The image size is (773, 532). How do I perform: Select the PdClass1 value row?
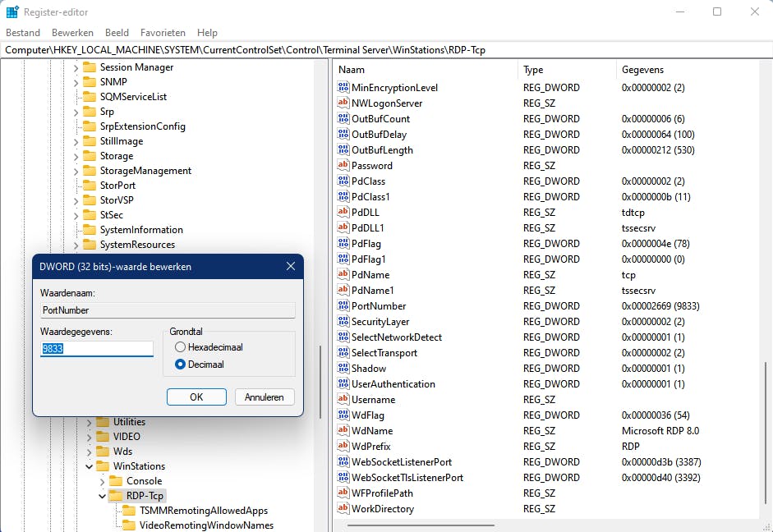click(x=545, y=196)
